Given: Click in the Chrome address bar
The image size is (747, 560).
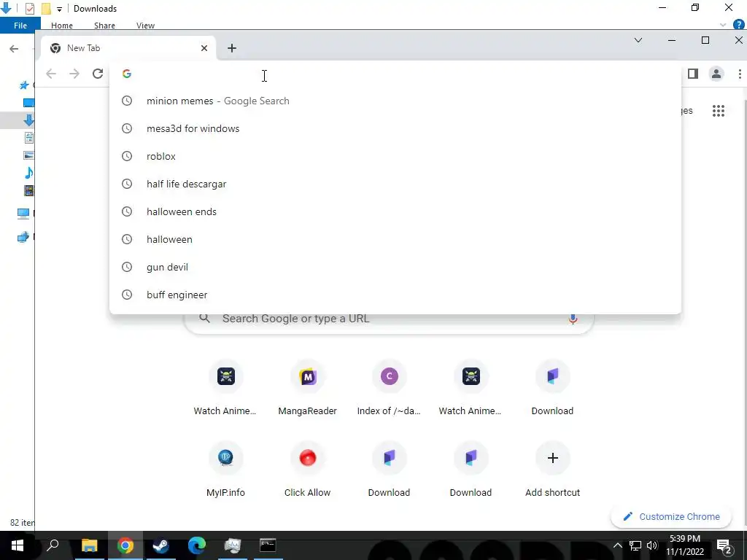Looking at the screenshot, I should click(x=395, y=74).
